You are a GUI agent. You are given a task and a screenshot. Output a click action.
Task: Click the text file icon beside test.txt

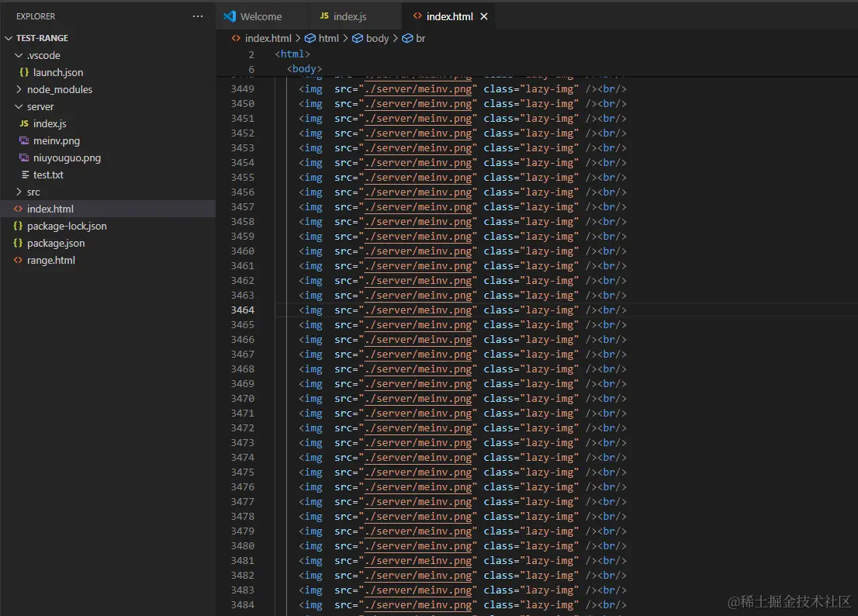[25, 175]
